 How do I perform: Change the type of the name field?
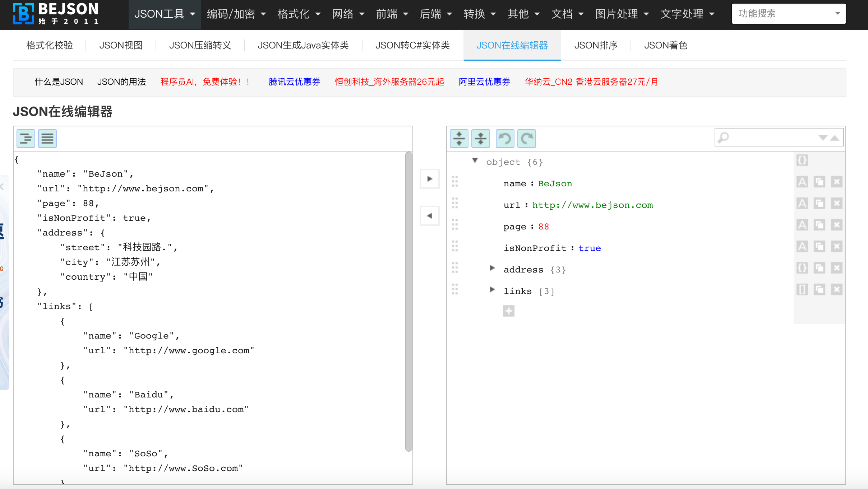802,181
